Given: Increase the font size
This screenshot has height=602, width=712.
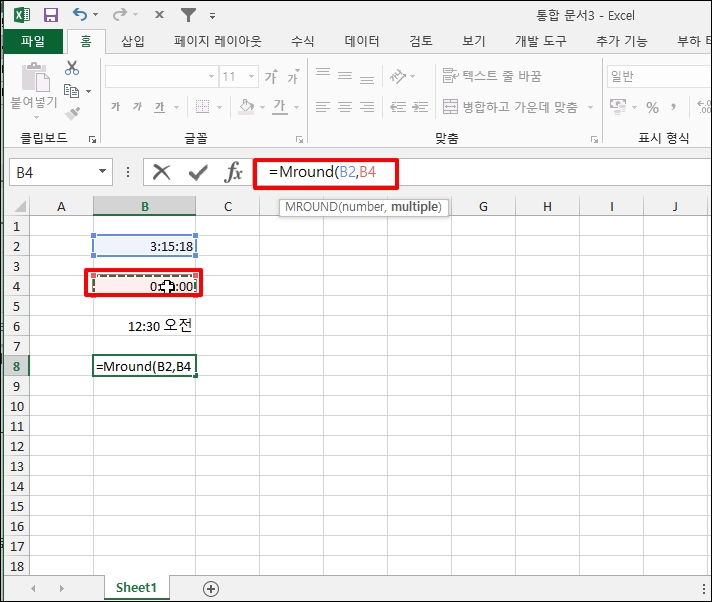Looking at the screenshot, I should click(271, 76).
